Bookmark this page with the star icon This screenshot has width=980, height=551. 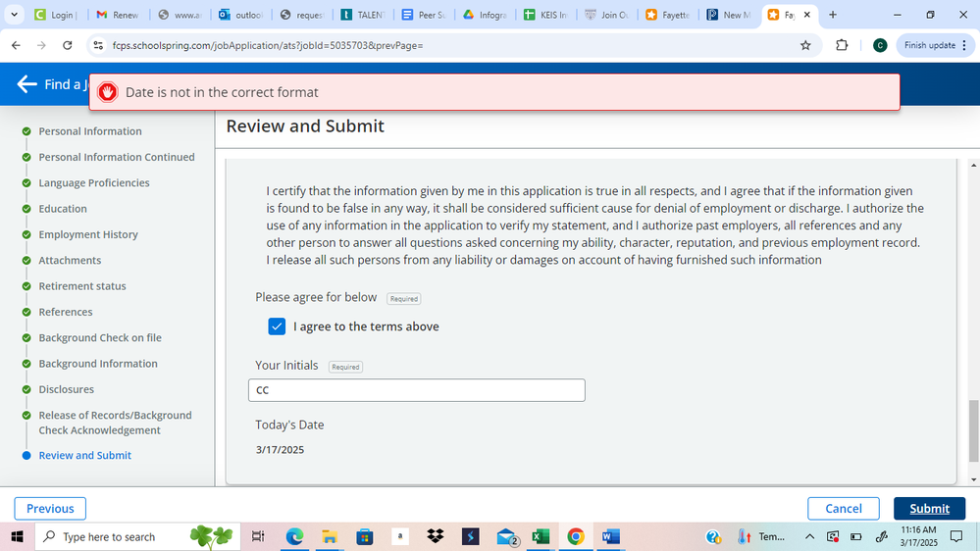(805, 45)
